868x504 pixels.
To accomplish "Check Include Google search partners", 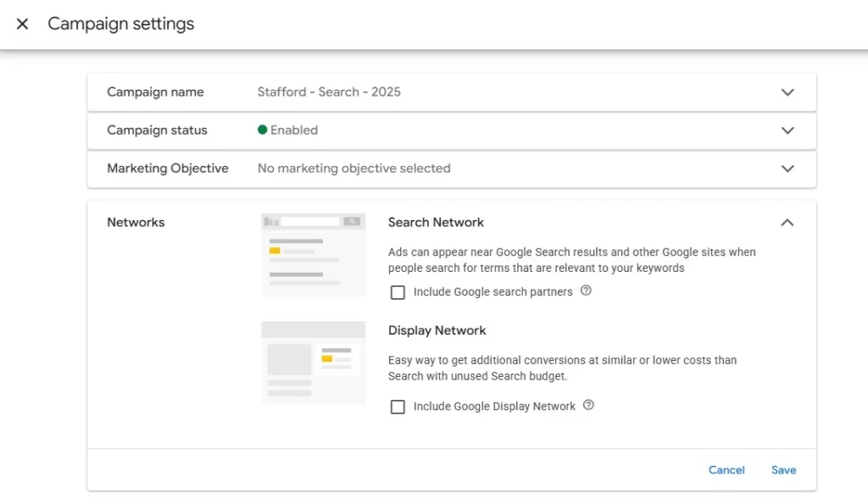I will coord(398,292).
